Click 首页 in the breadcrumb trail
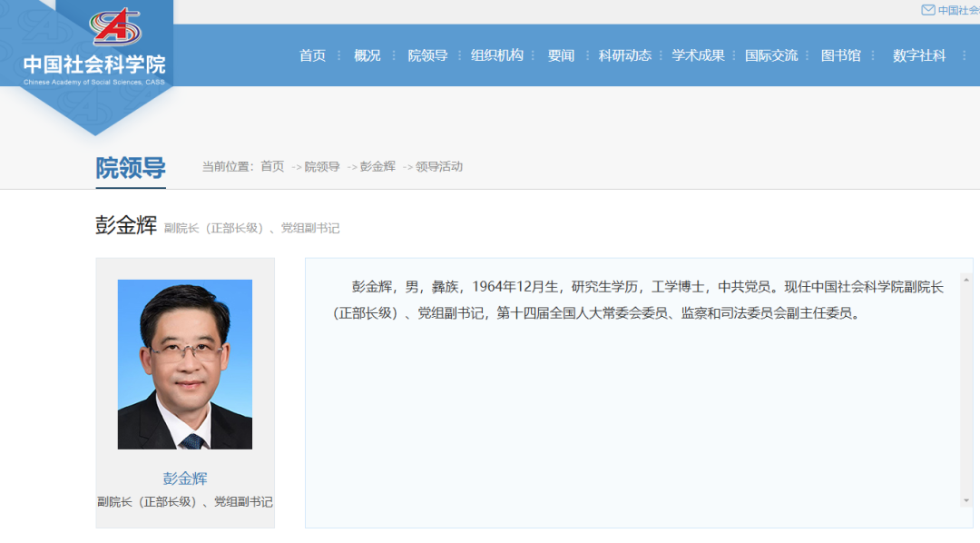The width and height of the screenshot is (980, 543). pos(272,166)
